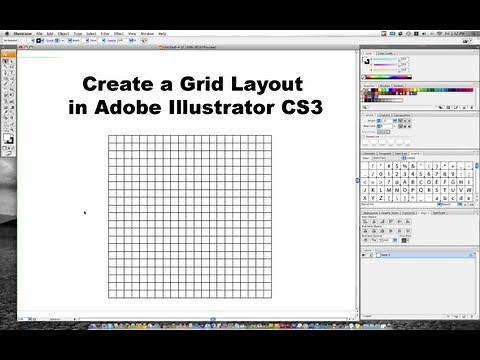
Task: Select the Direct Selection tool
Action: [x=12, y=62]
